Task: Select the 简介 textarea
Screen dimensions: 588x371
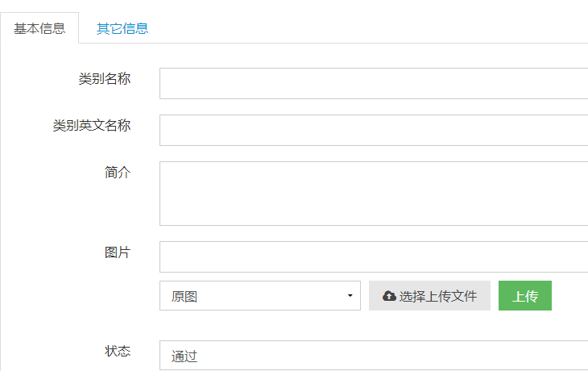Action: click(x=374, y=194)
